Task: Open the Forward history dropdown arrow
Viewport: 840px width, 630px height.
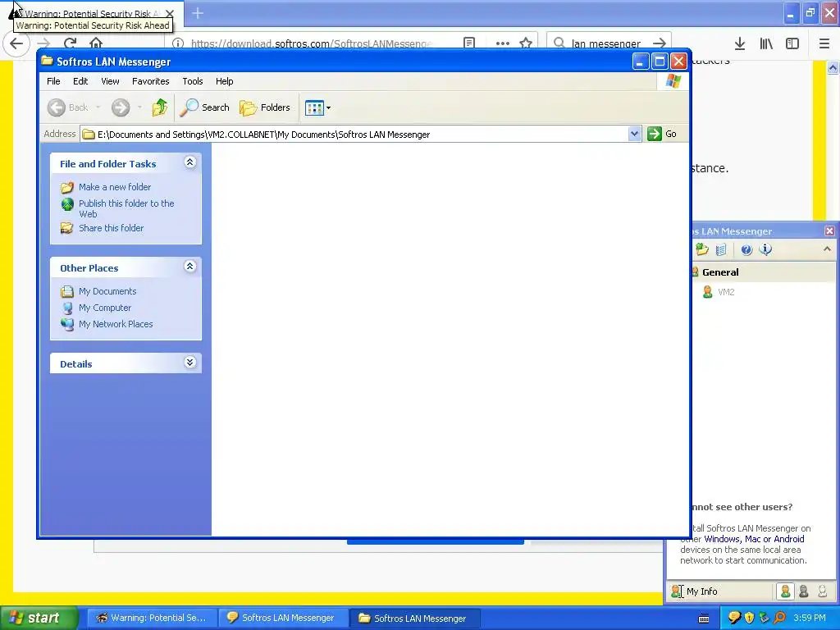Action: [x=139, y=107]
